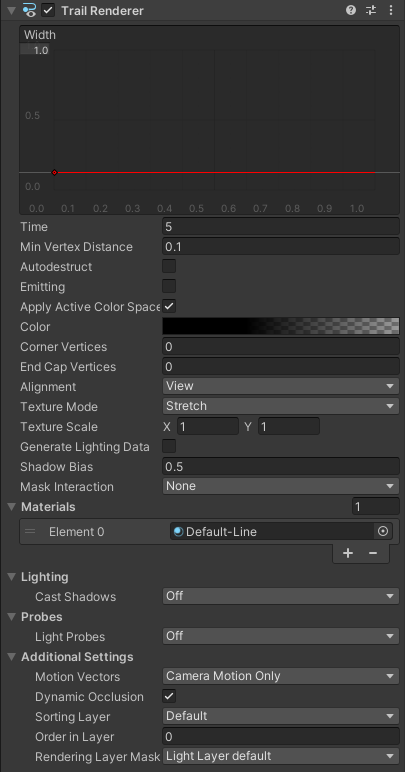Add a material with the plus icon

(348, 553)
